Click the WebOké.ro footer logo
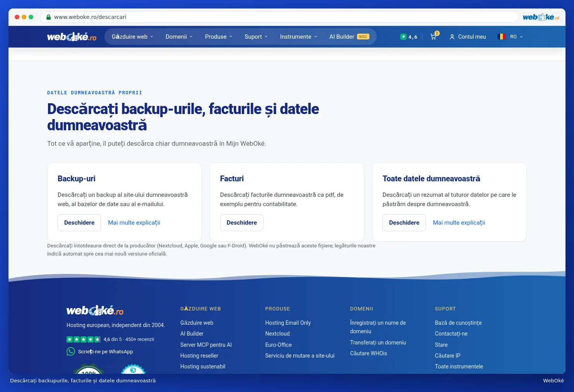The image size is (574, 392). tap(95, 310)
